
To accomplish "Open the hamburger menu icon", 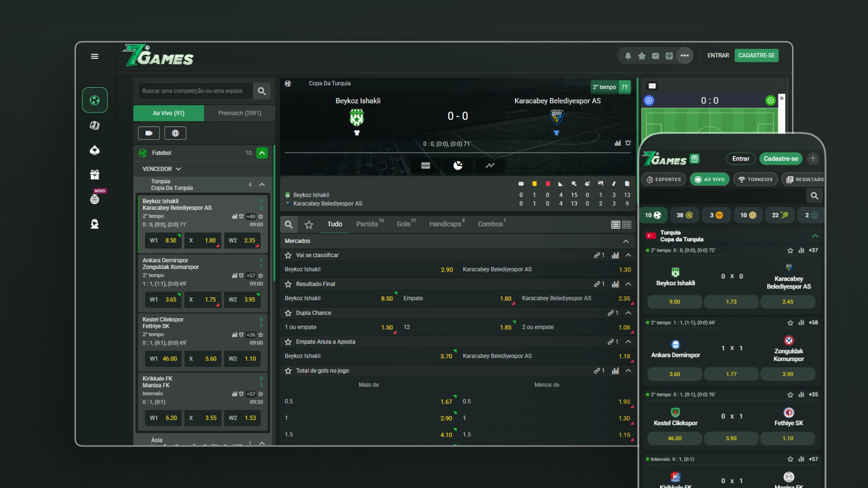I will 94,56.
